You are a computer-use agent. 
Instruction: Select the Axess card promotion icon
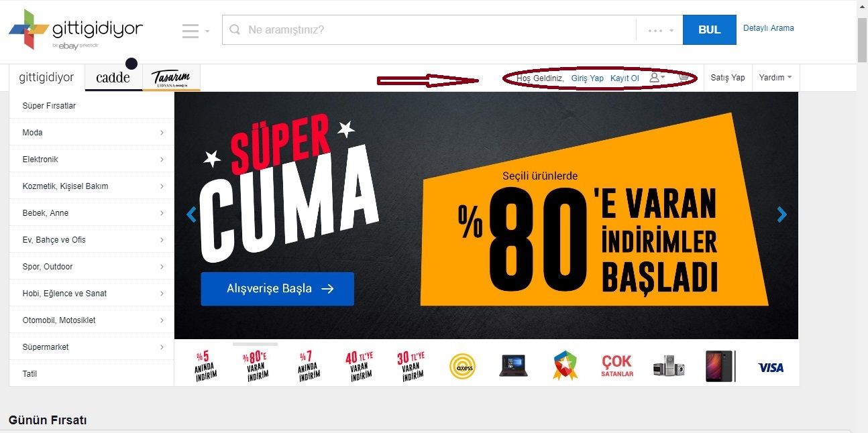click(x=462, y=367)
